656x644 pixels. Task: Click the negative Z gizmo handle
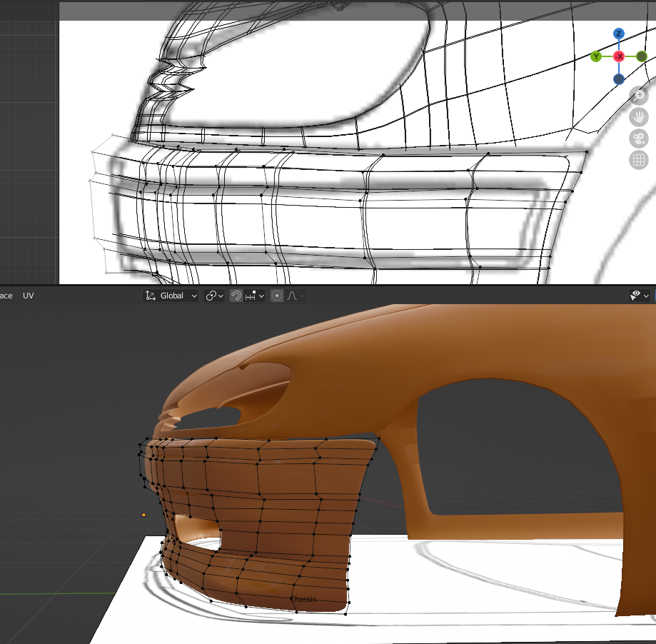pos(619,79)
